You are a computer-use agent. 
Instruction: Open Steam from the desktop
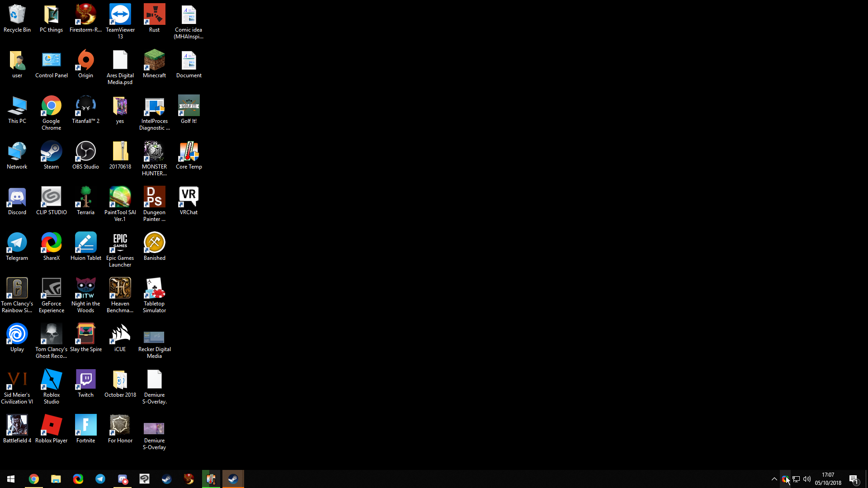[x=51, y=151]
